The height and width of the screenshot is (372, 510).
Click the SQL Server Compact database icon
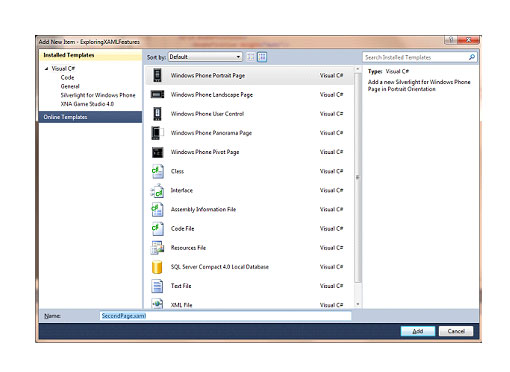pos(157,267)
